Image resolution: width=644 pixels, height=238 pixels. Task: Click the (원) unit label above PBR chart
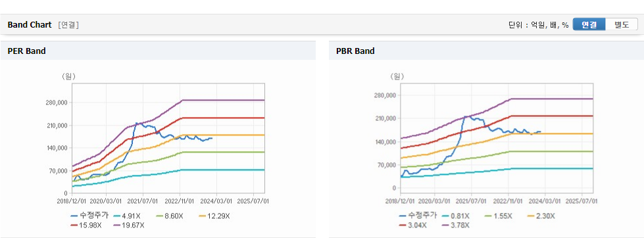[397, 76]
